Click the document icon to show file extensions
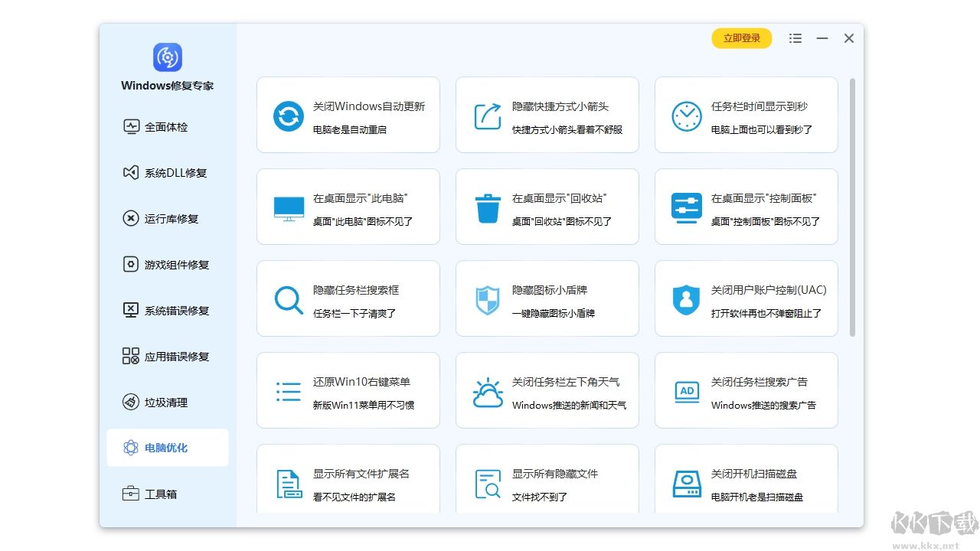 (x=288, y=482)
